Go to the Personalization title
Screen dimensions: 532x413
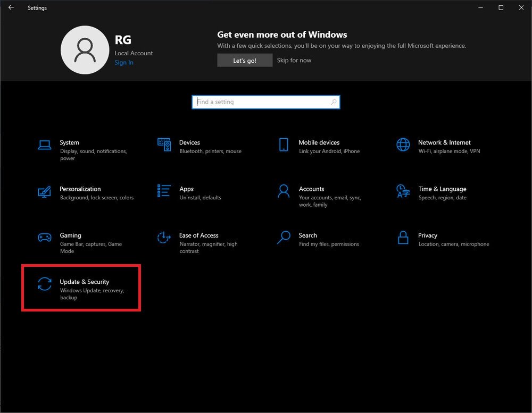80,189
